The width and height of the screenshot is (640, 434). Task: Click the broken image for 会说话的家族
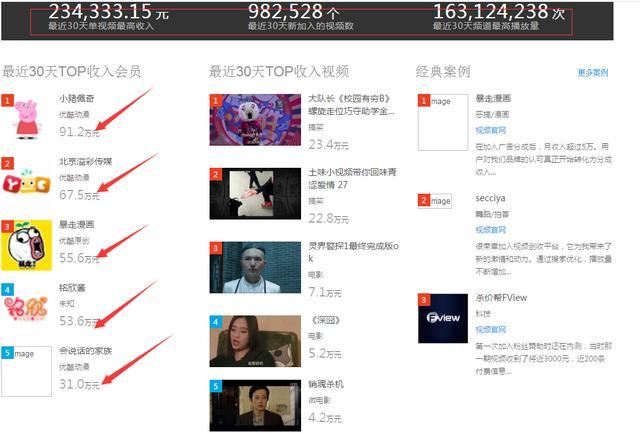(27, 371)
